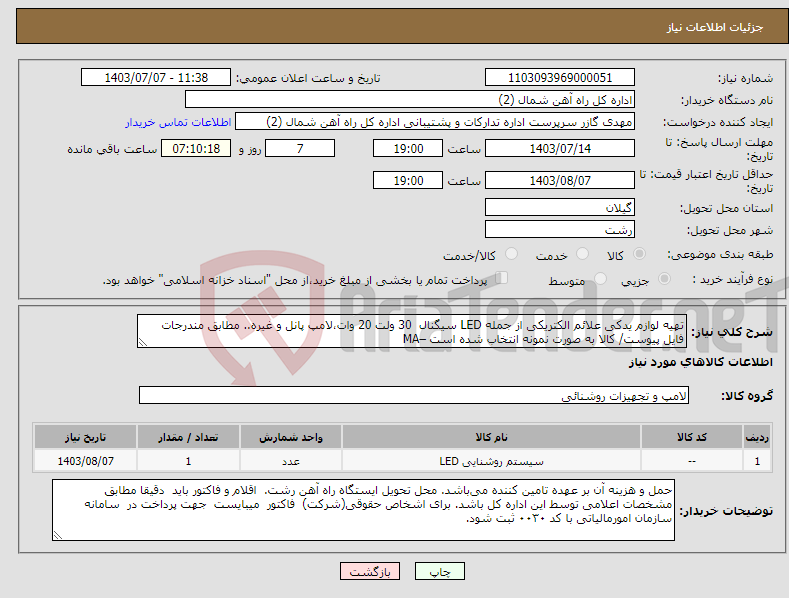Click the request creator name field
Viewport: 789px width, 598px height.
coord(435,122)
